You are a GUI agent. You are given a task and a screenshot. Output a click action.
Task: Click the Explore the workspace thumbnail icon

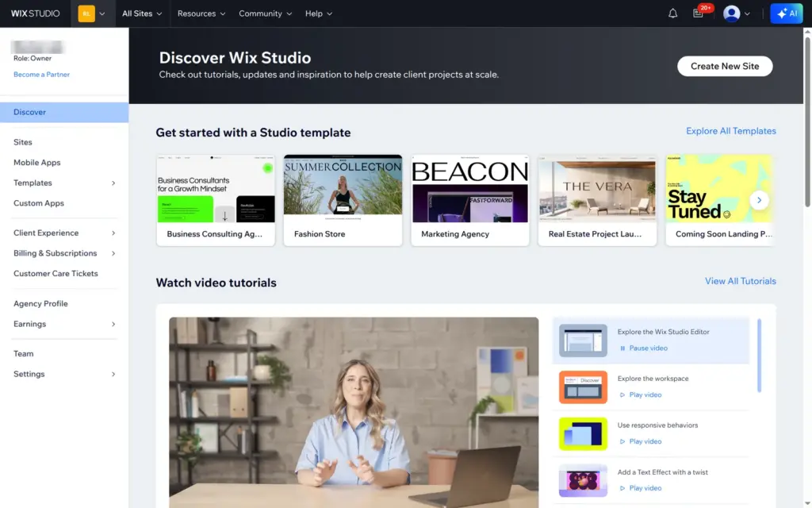(x=583, y=387)
